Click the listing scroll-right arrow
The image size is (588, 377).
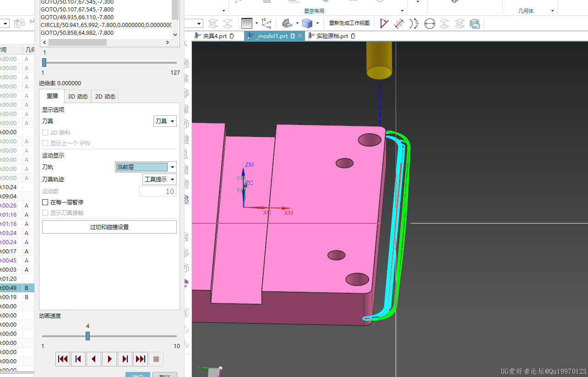click(168, 42)
